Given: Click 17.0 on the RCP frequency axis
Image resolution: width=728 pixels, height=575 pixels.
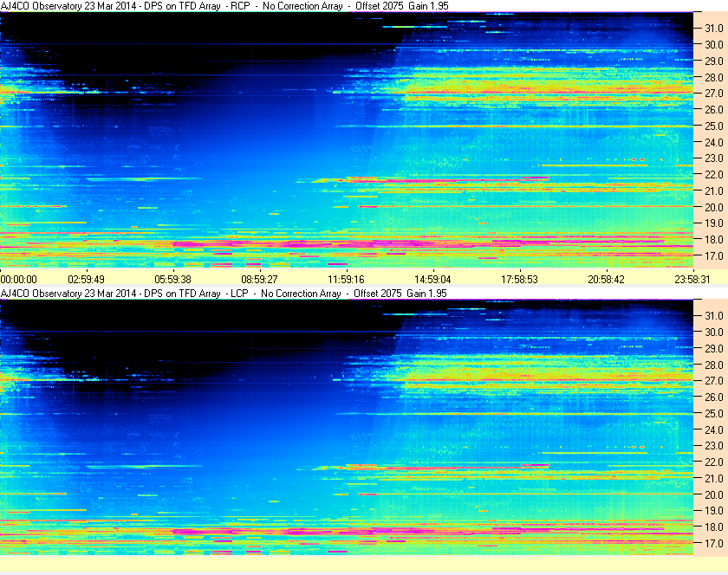Looking at the screenshot, I should pos(714,255).
